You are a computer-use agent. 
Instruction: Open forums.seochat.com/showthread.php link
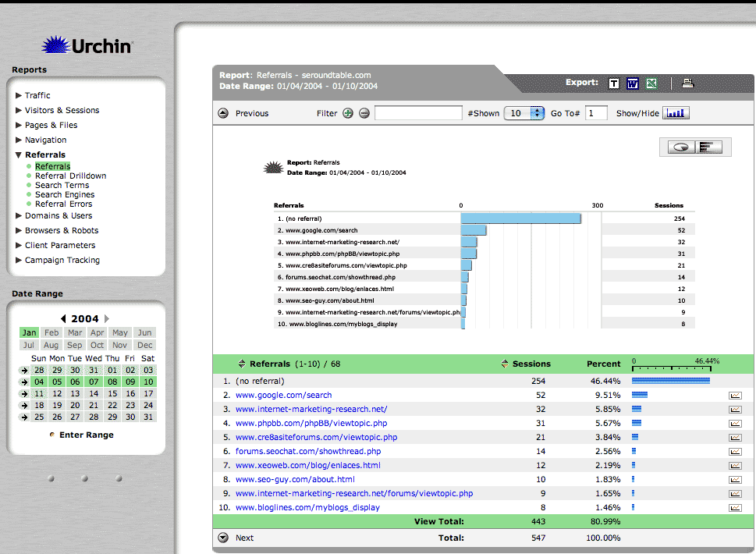point(308,451)
